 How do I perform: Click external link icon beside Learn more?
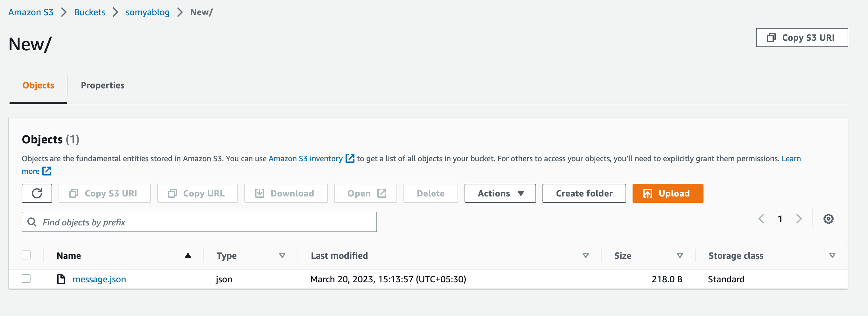pos(46,171)
